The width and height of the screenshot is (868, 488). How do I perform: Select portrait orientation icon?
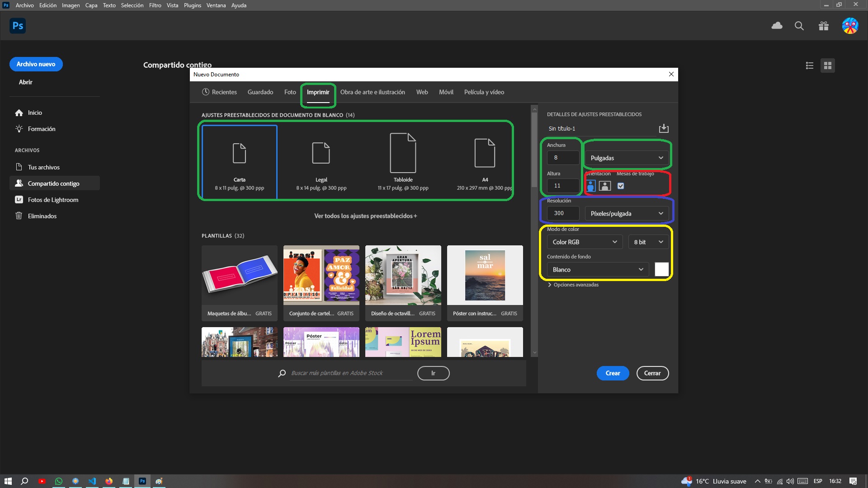[x=591, y=186]
